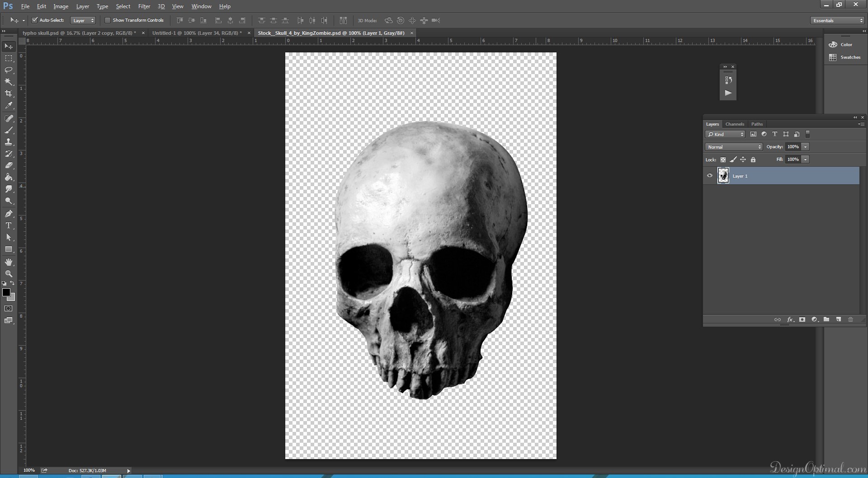
Task: Toggle lock transparent pixels
Action: pos(723,159)
